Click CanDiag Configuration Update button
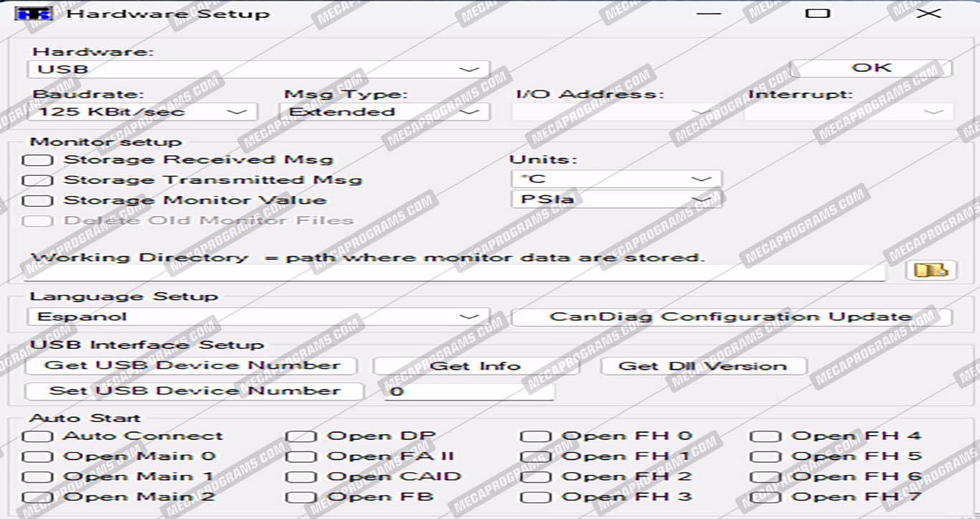Image resolution: width=980 pixels, height=519 pixels. tap(731, 317)
